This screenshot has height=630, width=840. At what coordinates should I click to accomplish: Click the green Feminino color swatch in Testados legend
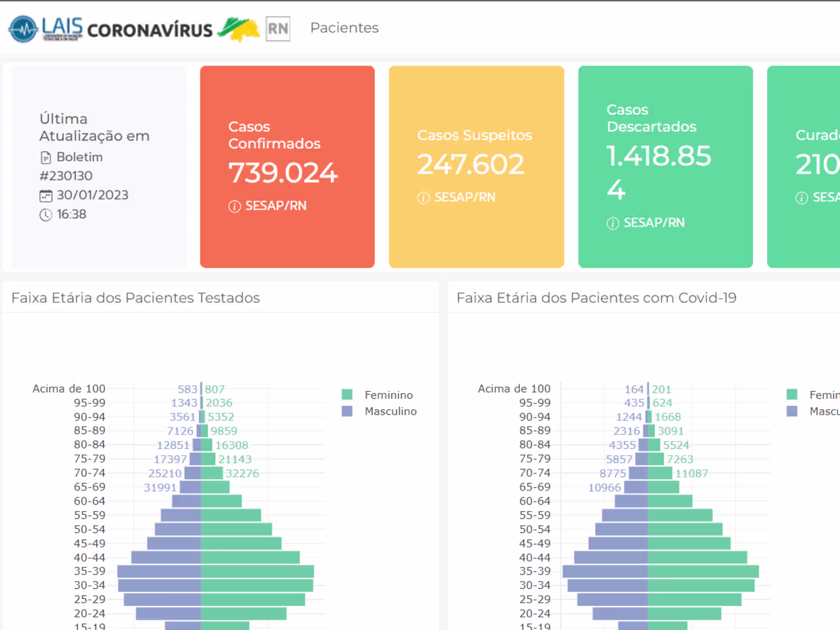(x=347, y=395)
